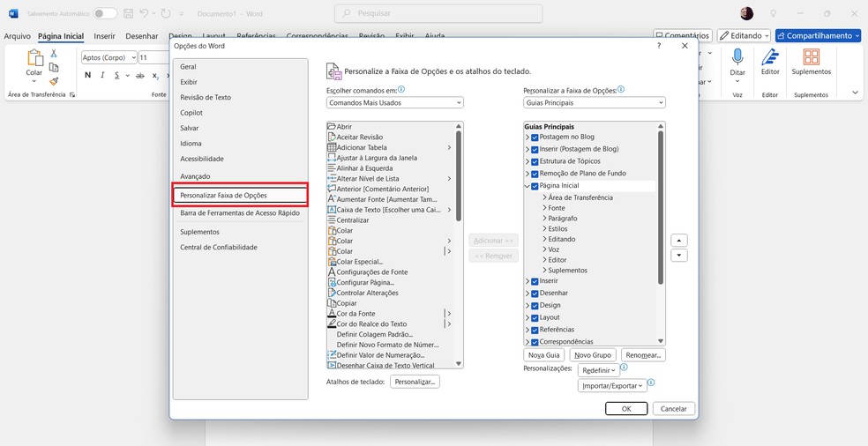Click the Pesquisar search field
868x446 pixels.
point(438,13)
